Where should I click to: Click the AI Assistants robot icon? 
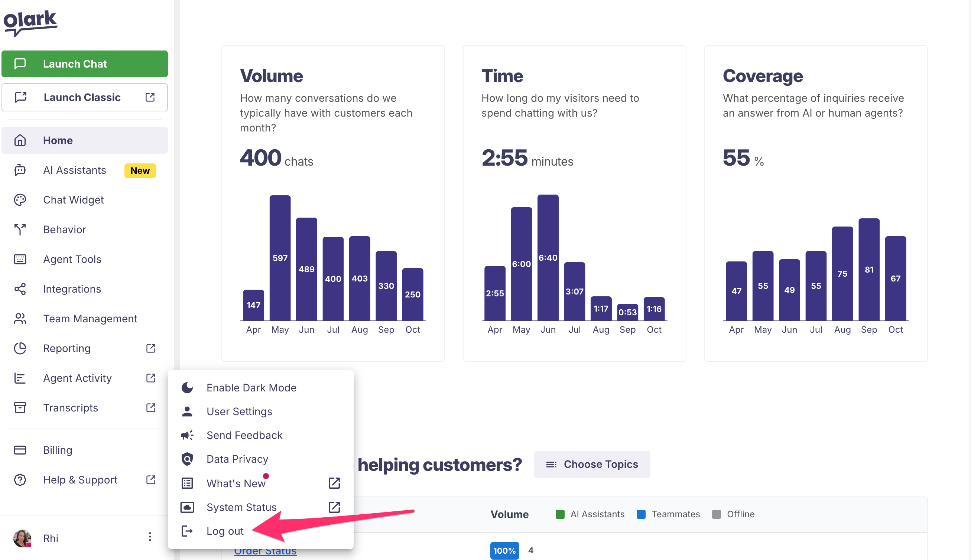[20, 170]
